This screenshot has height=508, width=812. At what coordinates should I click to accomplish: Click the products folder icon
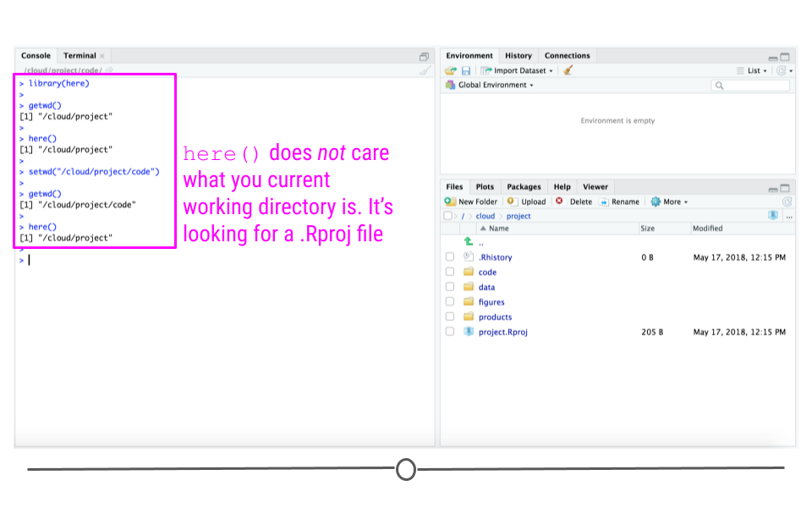[469, 317]
